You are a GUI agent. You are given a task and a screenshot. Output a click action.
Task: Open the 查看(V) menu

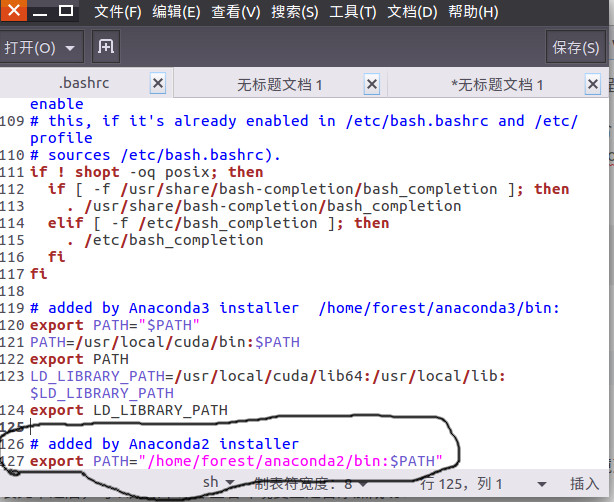(x=236, y=12)
